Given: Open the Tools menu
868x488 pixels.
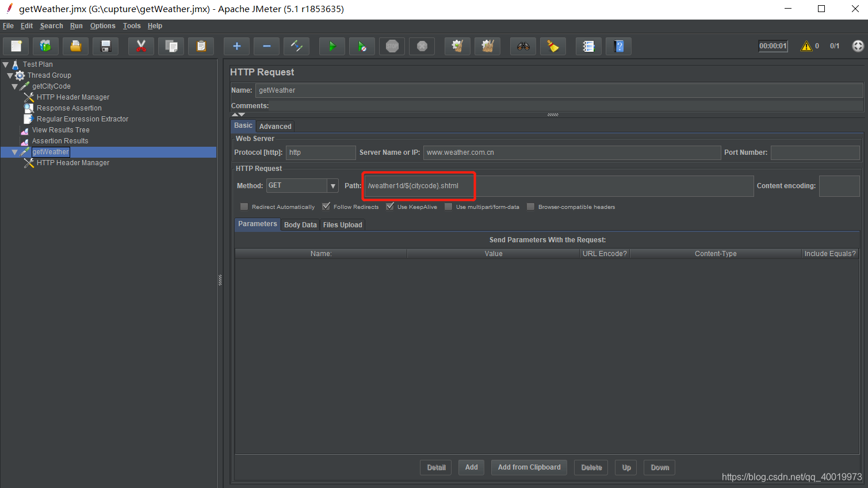Looking at the screenshot, I should click(132, 26).
